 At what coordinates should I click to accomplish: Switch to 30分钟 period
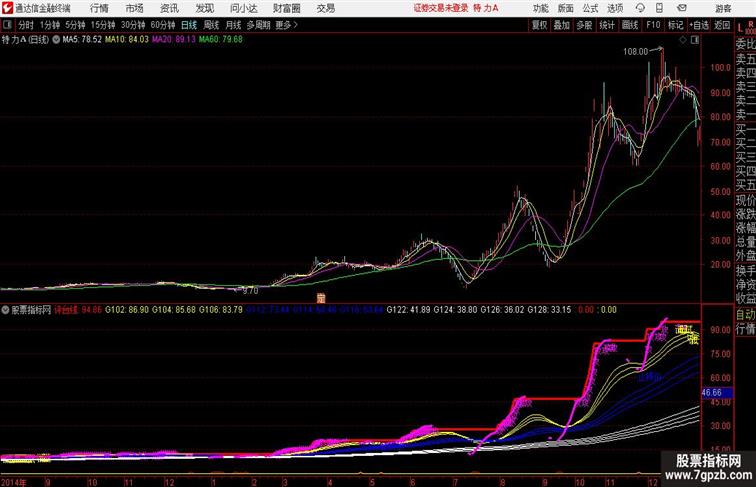(x=133, y=25)
